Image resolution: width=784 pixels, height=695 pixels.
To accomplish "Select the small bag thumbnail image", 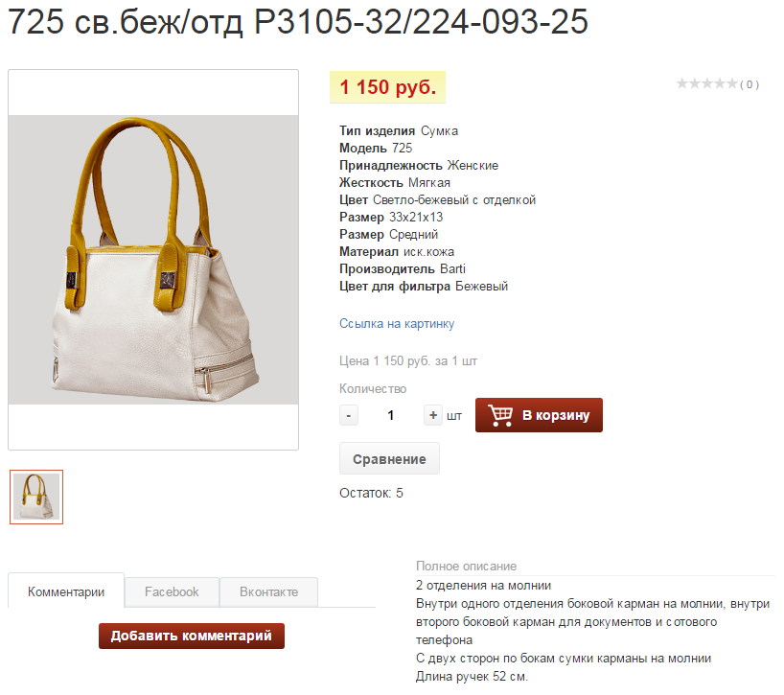I will point(36,497).
